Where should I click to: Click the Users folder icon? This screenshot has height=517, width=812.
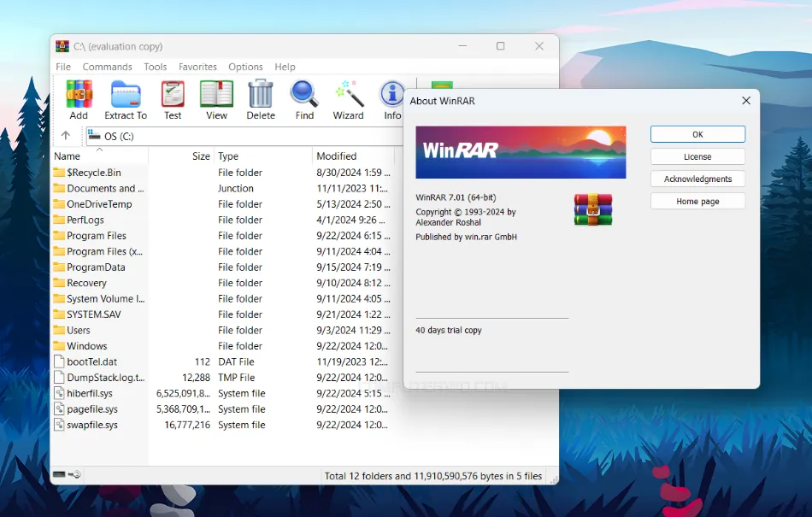coord(59,330)
